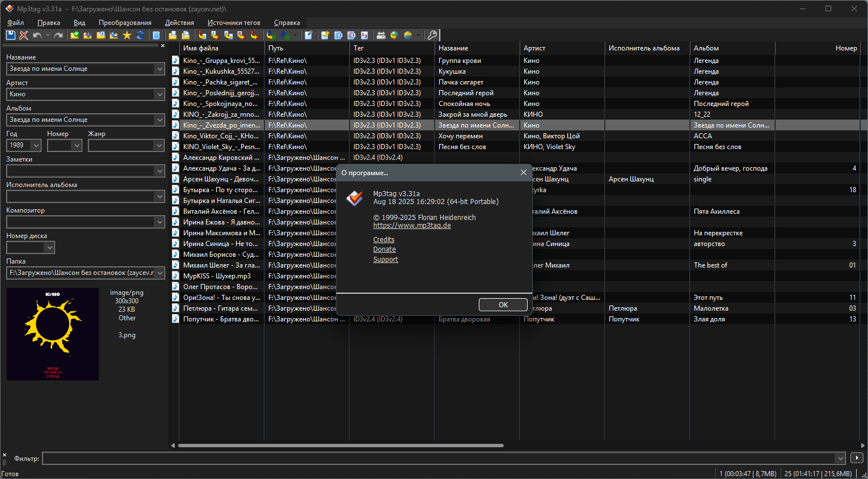Click the Undo arrow icon in the toolbar

coord(37,35)
